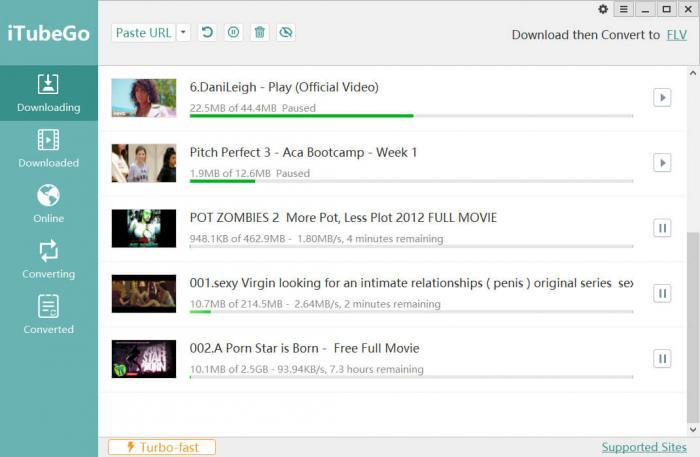Viewport: 700px width, 457px height.
Task: Click the 002.A Porn Star thumbnail
Action: tap(144, 358)
